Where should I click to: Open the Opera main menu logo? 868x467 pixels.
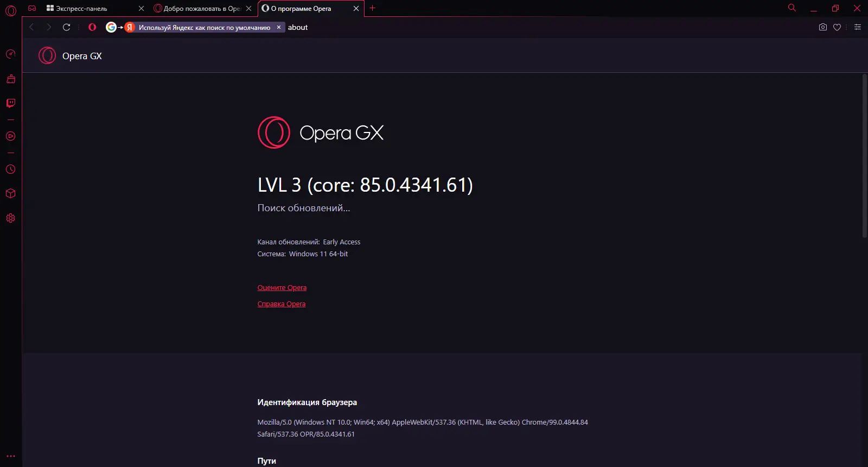click(11, 10)
